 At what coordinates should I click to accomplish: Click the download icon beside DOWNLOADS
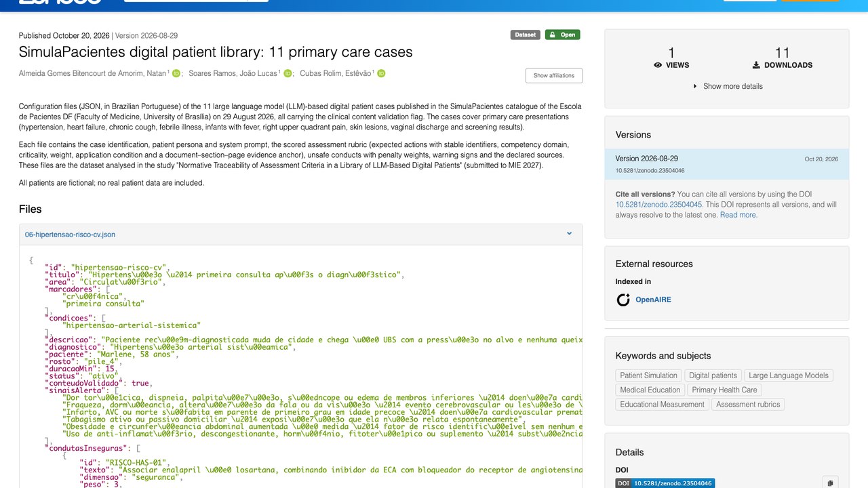click(756, 65)
